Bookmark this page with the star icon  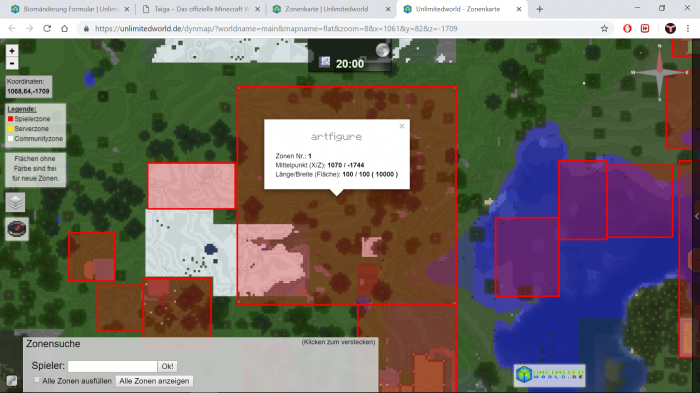tap(604, 29)
